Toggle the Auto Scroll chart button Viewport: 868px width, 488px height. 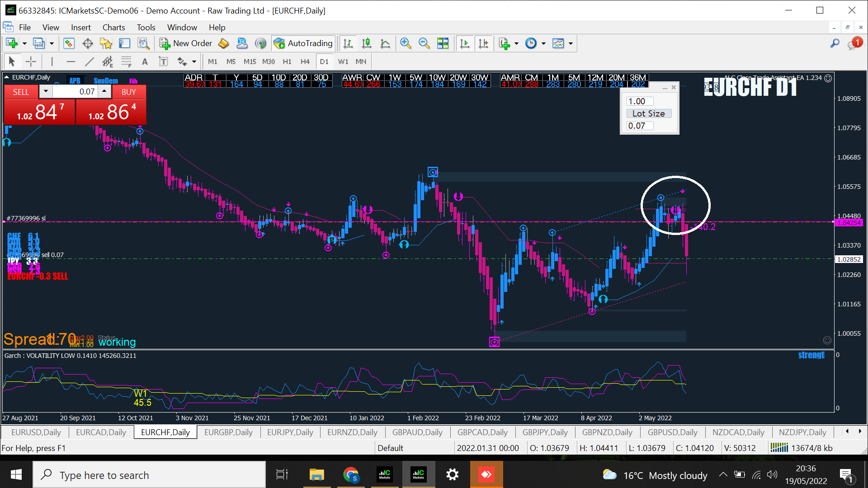coord(464,43)
